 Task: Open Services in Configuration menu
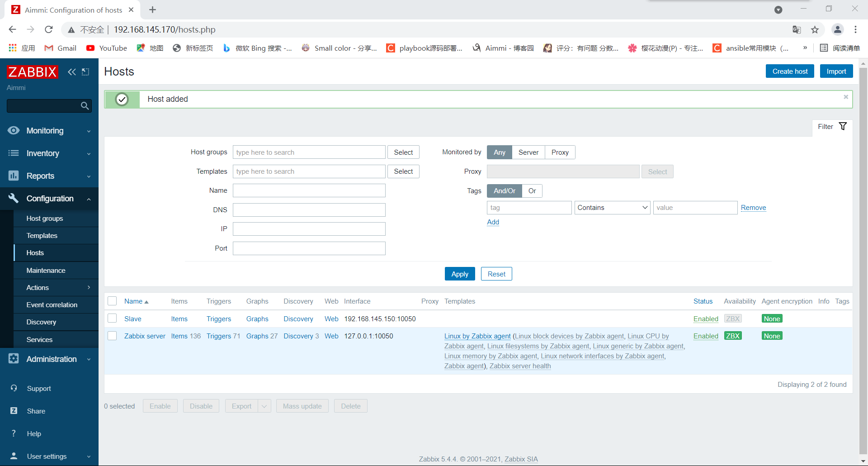click(56, 340)
